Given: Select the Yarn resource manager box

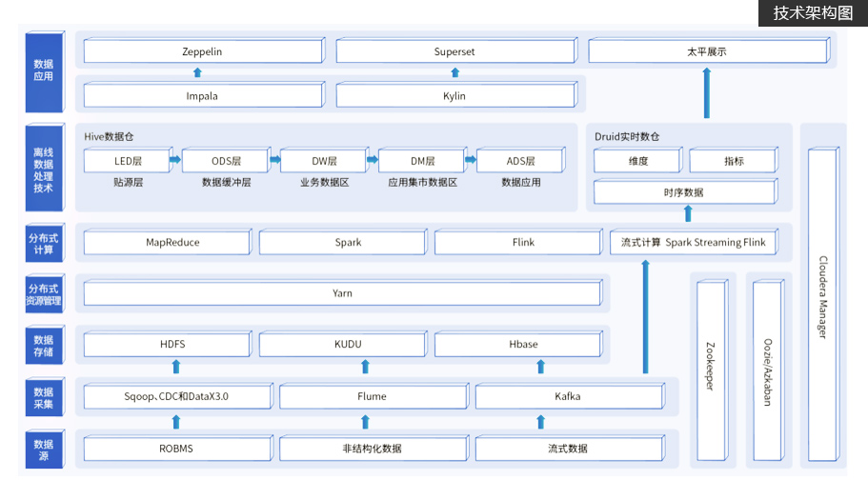Looking at the screenshot, I should click(x=343, y=293).
